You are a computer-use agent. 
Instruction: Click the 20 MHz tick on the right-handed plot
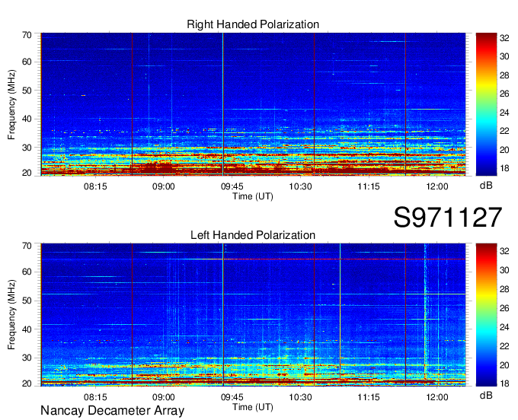[27, 173]
